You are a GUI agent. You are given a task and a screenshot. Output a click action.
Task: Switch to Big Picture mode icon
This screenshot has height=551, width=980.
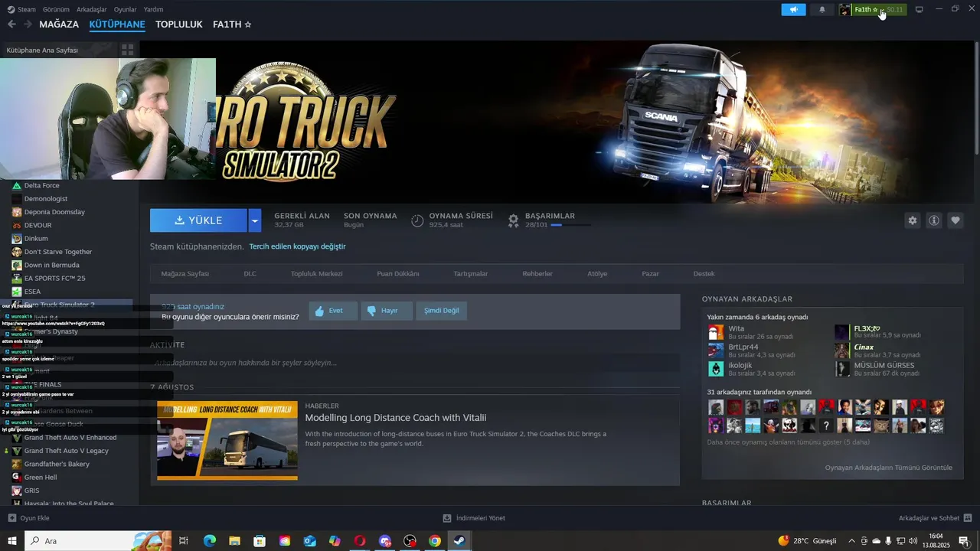920,9
